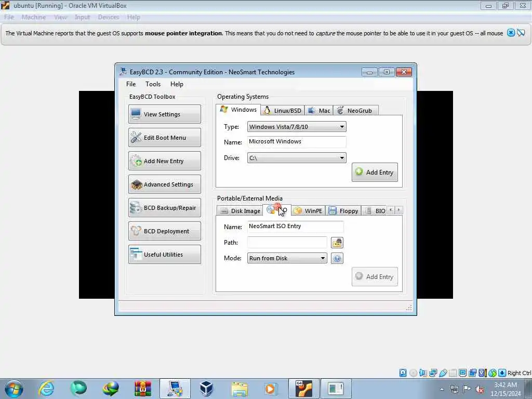The width and height of the screenshot is (532, 399).
Task: Click the Edit Boot Menu button
Action: click(165, 137)
